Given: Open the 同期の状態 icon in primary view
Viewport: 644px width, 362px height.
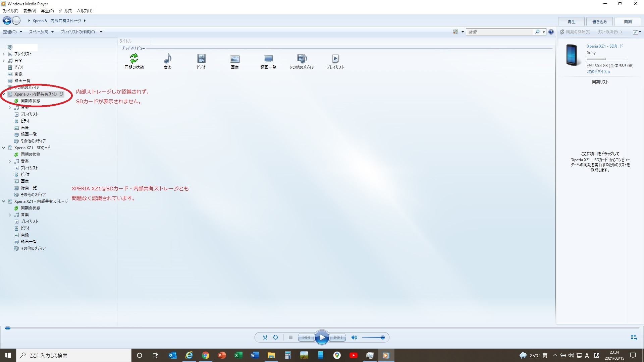Looking at the screenshot, I should (x=134, y=61).
